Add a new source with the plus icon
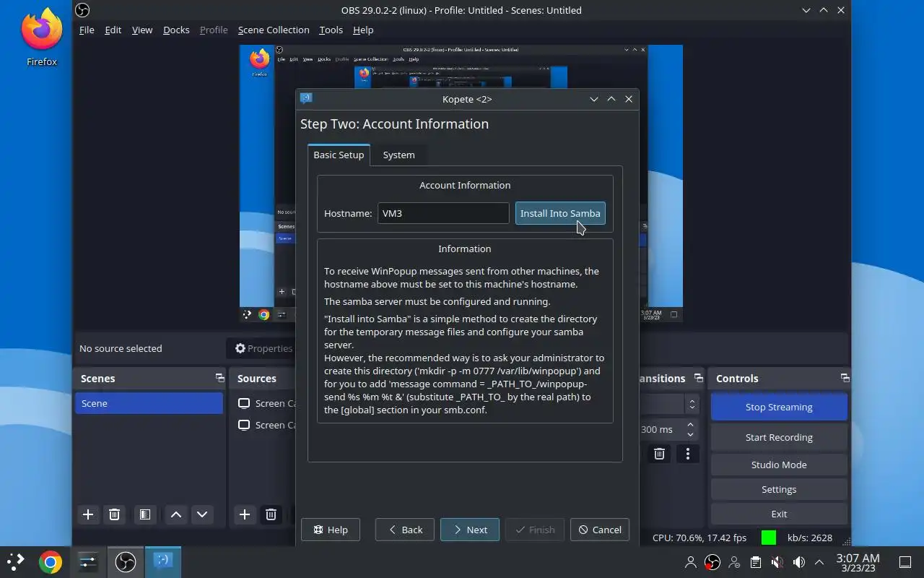924x578 pixels. pyautogui.click(x=245, y=514)
